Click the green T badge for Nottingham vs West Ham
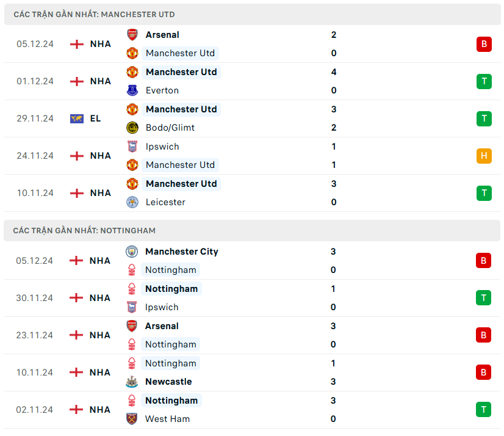The height and width of the screenshot is (436, 504). (x=484, y=410)
